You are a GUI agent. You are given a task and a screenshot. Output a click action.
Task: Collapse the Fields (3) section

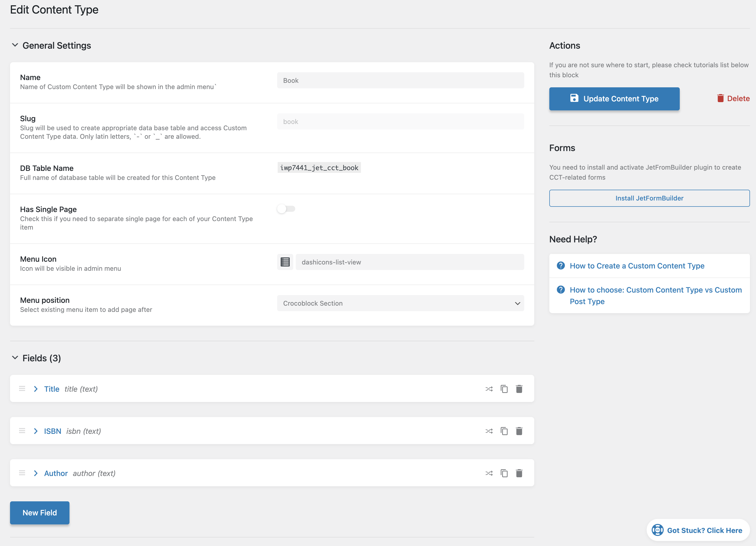pos(15,358)
